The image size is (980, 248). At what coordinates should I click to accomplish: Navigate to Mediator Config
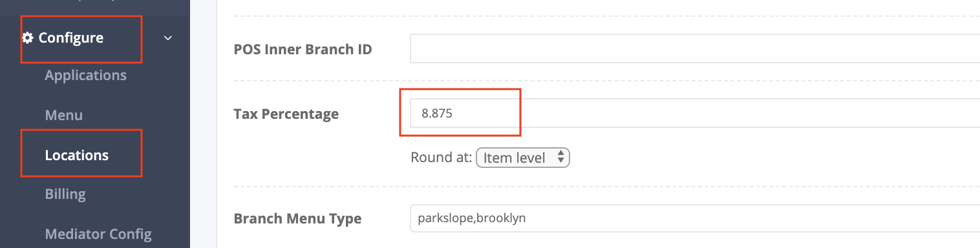[x=98, y=234]
